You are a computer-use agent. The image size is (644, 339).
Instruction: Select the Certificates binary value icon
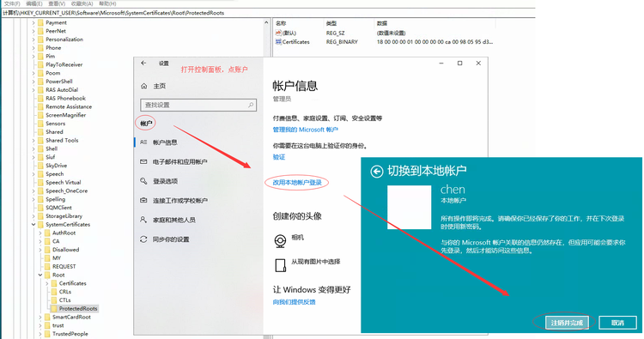click(x=278, y=42)
